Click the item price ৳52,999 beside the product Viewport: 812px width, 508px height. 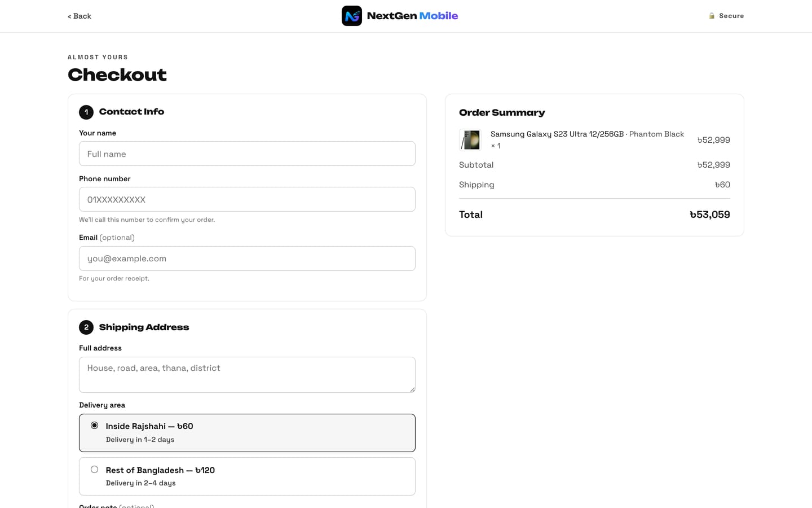(713, 140)
